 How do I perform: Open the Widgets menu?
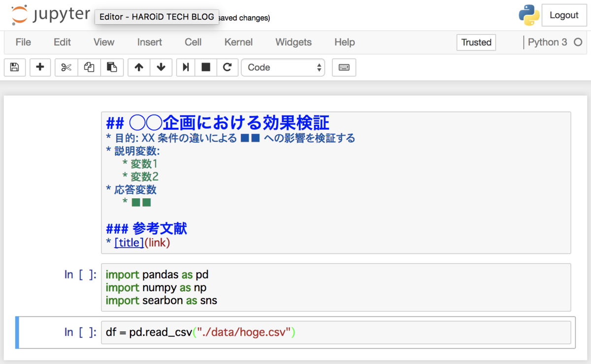(294, 42)
